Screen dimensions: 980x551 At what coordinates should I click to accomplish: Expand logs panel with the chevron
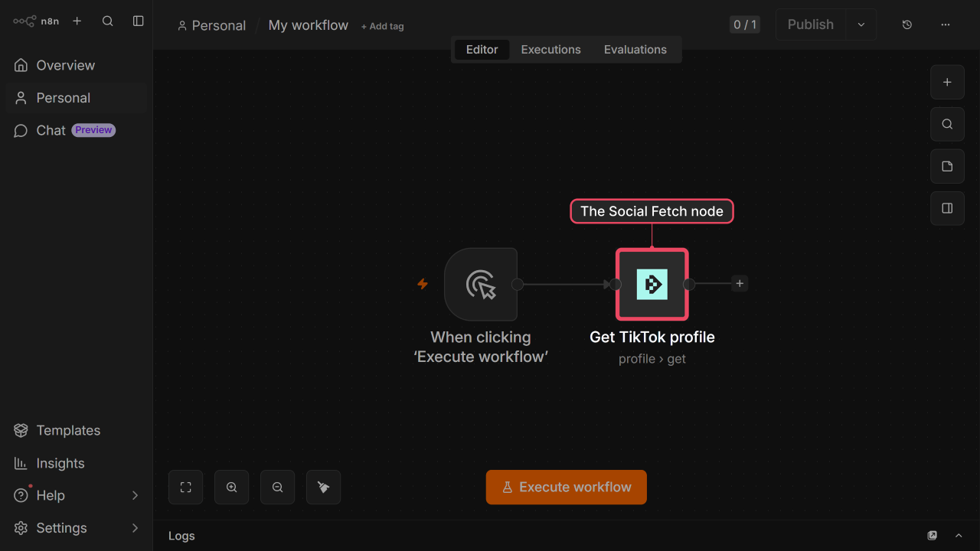(959, 536)
